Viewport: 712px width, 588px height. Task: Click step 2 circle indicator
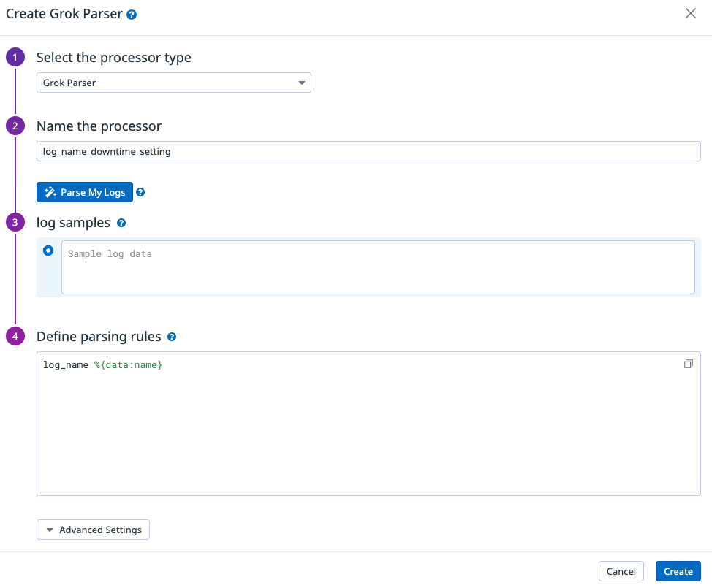click(15, 126)
